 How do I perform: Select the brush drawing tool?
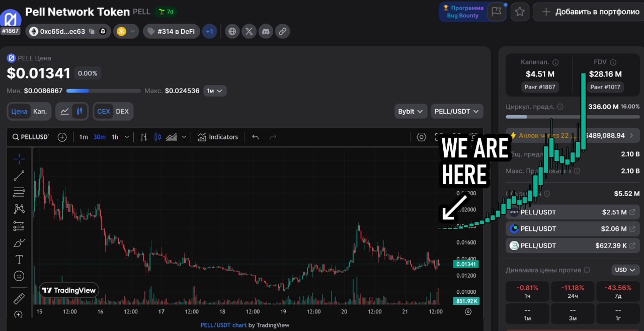pos(19,242)
